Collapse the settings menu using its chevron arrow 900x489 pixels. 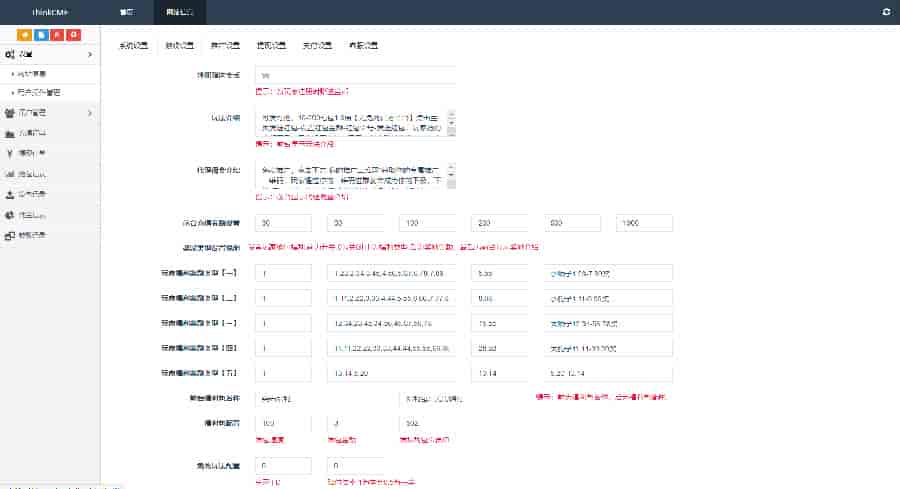click(x=90, y=54)
